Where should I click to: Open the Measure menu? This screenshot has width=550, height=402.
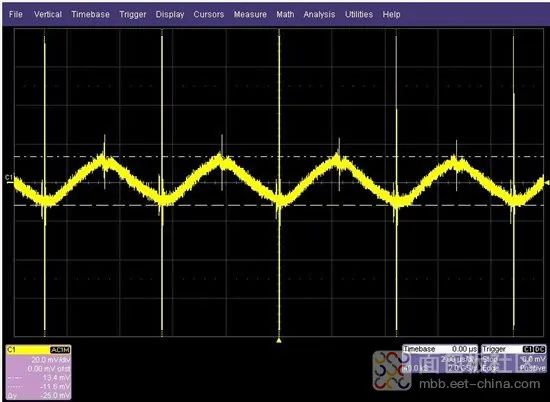click(250, 14)
